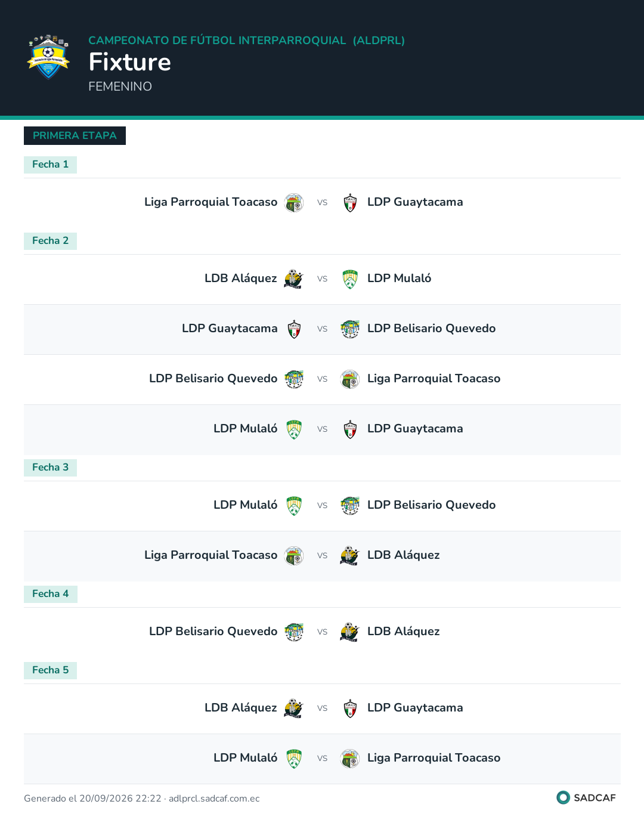
Task: Click LDB Aláquez crest in Fecha 2
Action: point(294,279)
